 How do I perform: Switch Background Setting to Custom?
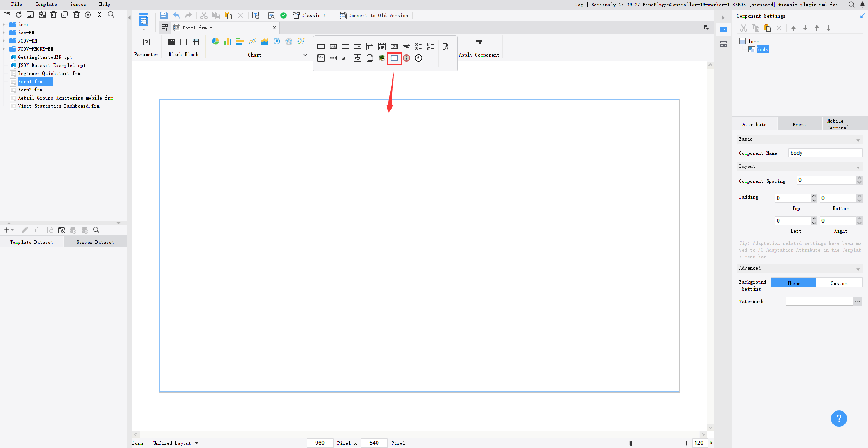[839, 282]
